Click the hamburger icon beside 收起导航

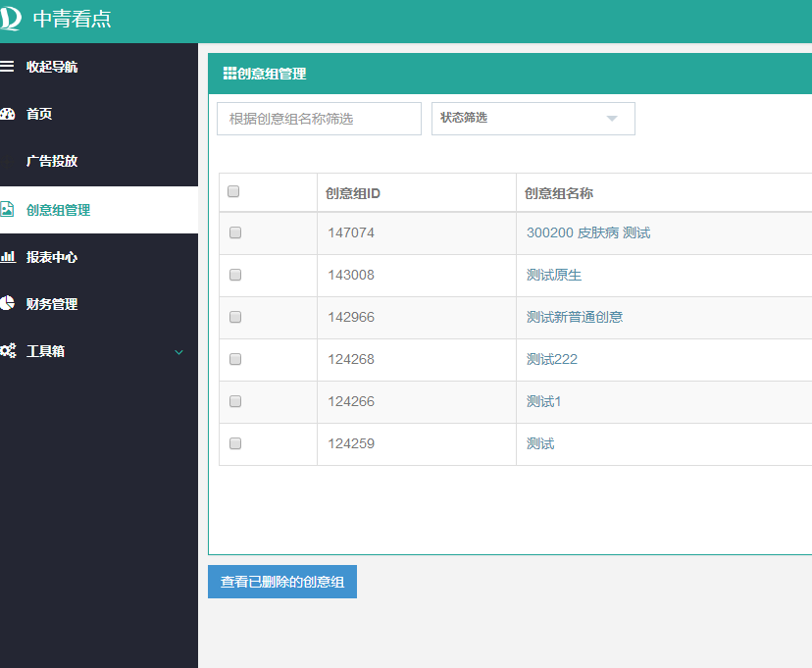coord(7,67)
